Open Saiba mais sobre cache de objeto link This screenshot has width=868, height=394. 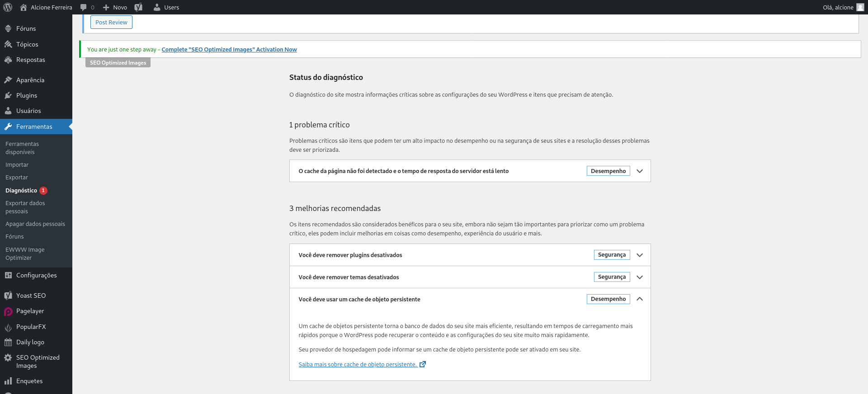point(358,364)
